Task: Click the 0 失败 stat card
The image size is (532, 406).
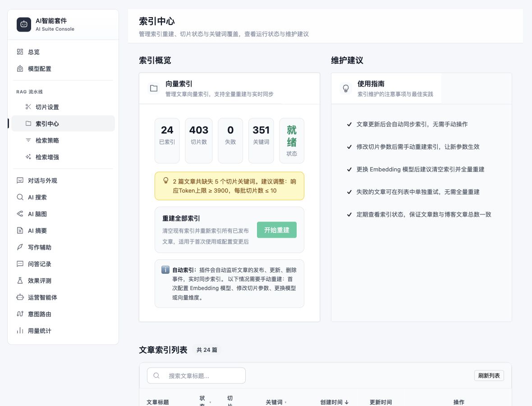Action: point(230,141)
